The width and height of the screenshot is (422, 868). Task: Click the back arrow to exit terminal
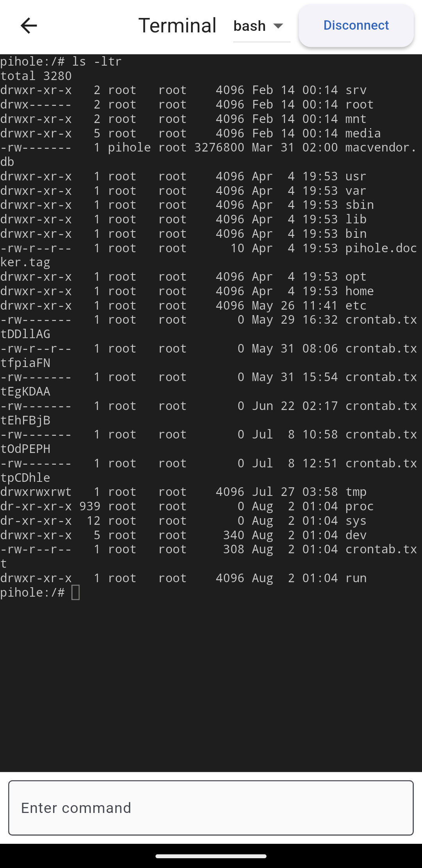29,25
